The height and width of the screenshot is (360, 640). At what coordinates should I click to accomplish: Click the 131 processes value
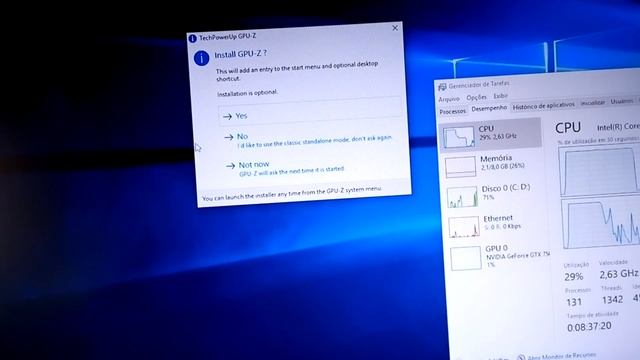pyautogui.click(x=574, y=302)
